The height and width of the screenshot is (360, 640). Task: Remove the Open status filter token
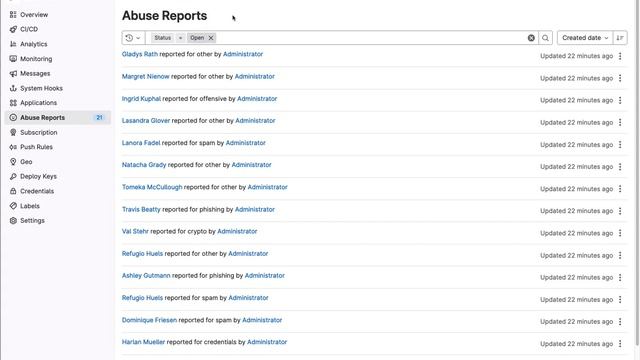(211, 38)
